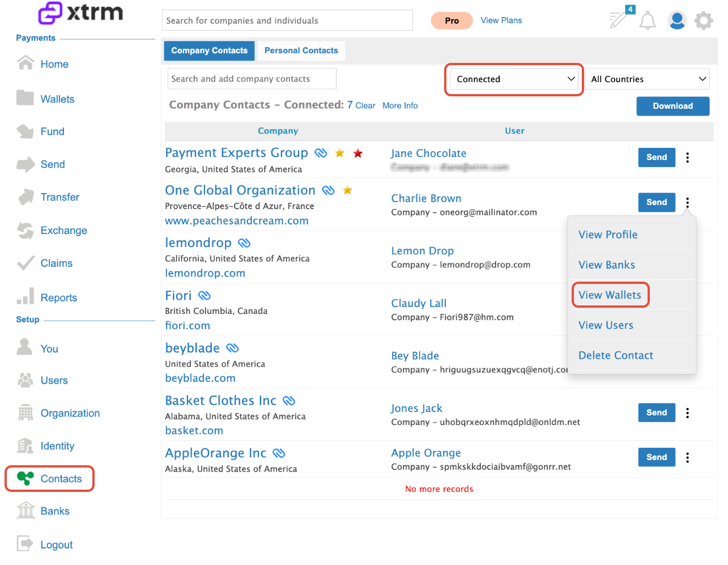This screenshot has width=728, height=565.
Task: Choose View Profile from the menu
Action: (608, 235)
